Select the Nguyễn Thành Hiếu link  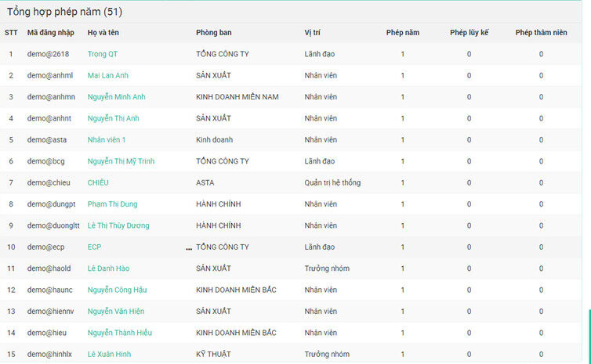[x=119, y=333]
